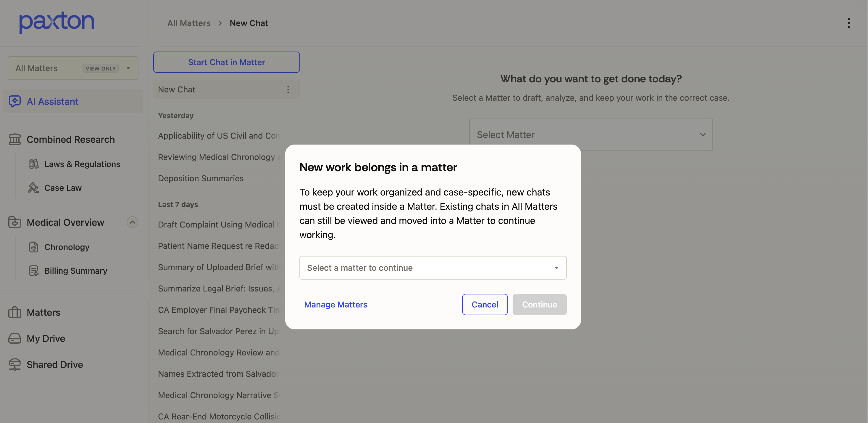Image resolution: width=868 pixels, height=423 pixels.
Task: Click the Manage Matters link
Action: (x=335, y=304)
